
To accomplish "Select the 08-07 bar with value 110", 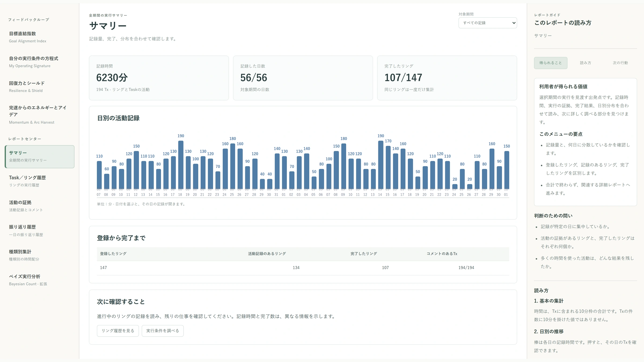I will [99, 175].
